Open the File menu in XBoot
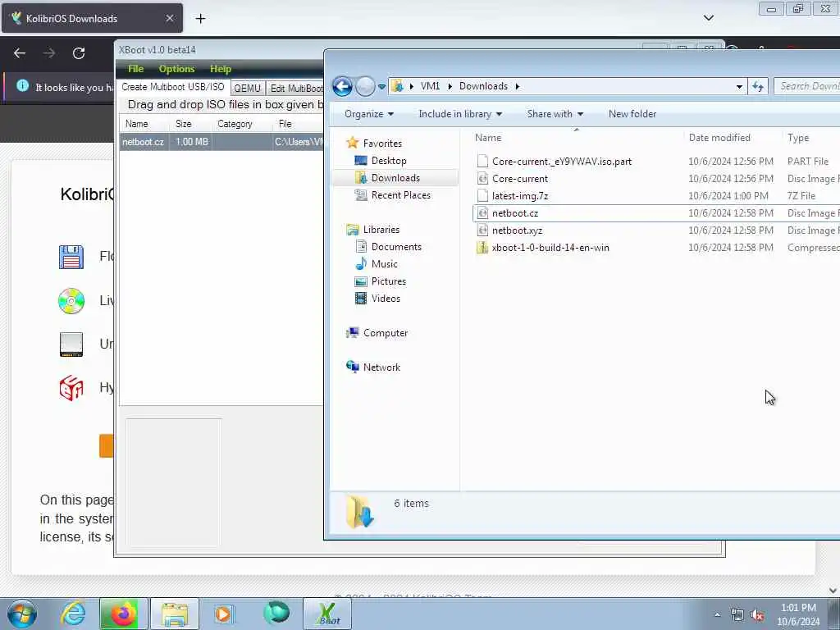The width and height of the screenshot is (840, 630). tap(135, 69)
